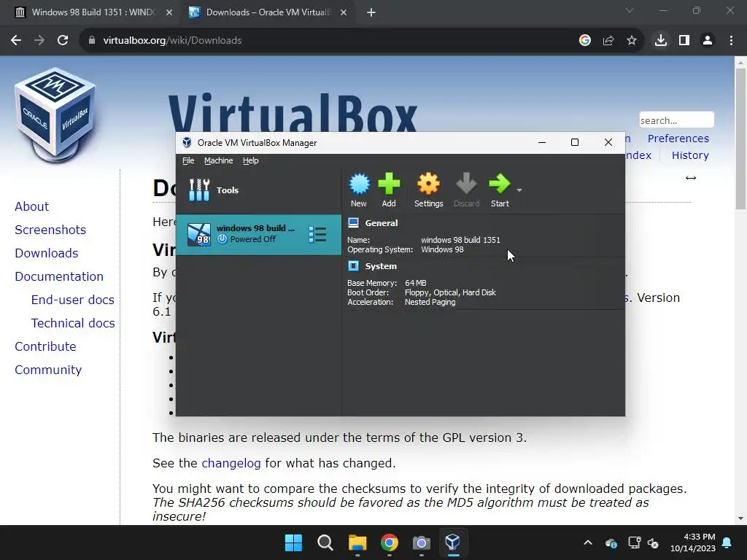Open the Windows Start menu
Screen dimensions: 747x560
(x=293, y=542)
